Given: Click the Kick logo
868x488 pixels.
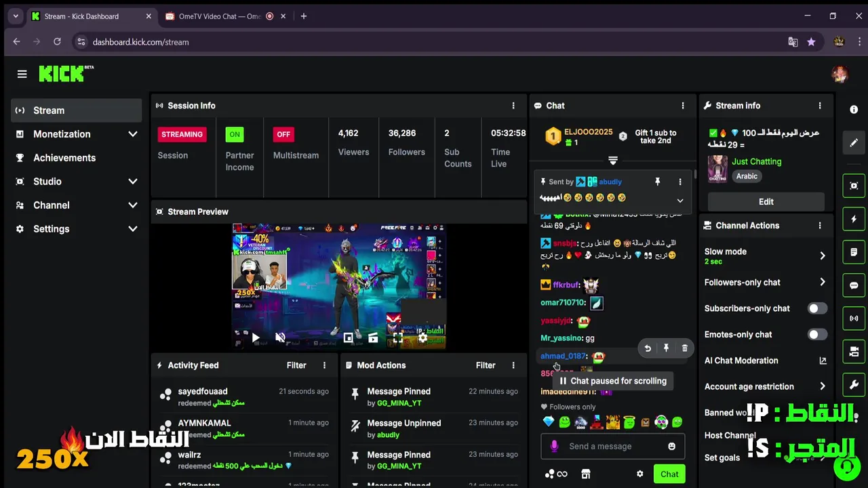Looking at the screenshot, I should click(66, 73).
